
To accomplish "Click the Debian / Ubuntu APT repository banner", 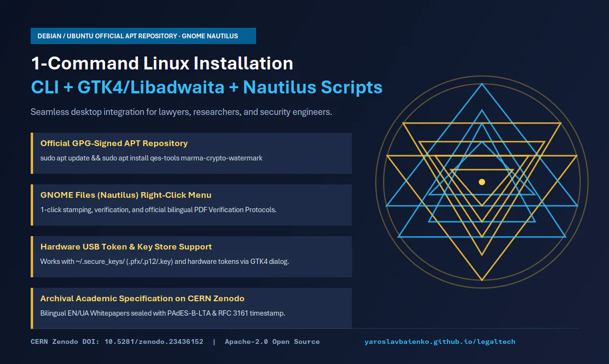I will pyautogui.click(x=143, y=36).
